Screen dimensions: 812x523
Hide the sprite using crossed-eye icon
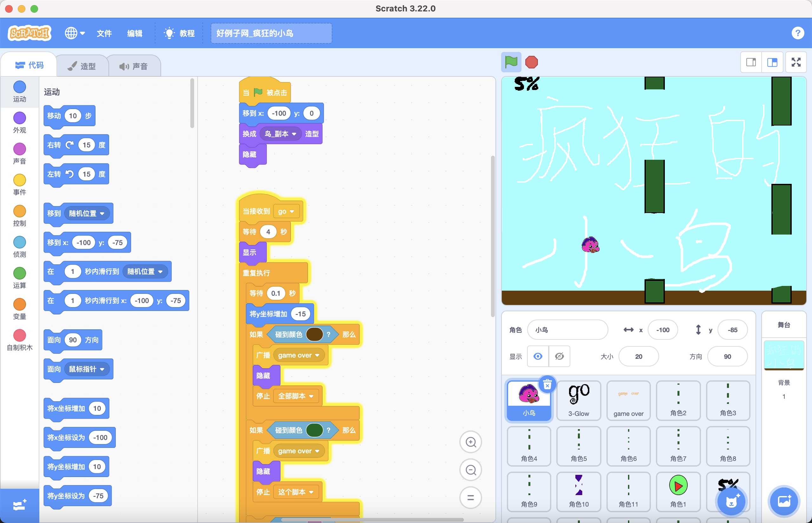pos(559,356)
